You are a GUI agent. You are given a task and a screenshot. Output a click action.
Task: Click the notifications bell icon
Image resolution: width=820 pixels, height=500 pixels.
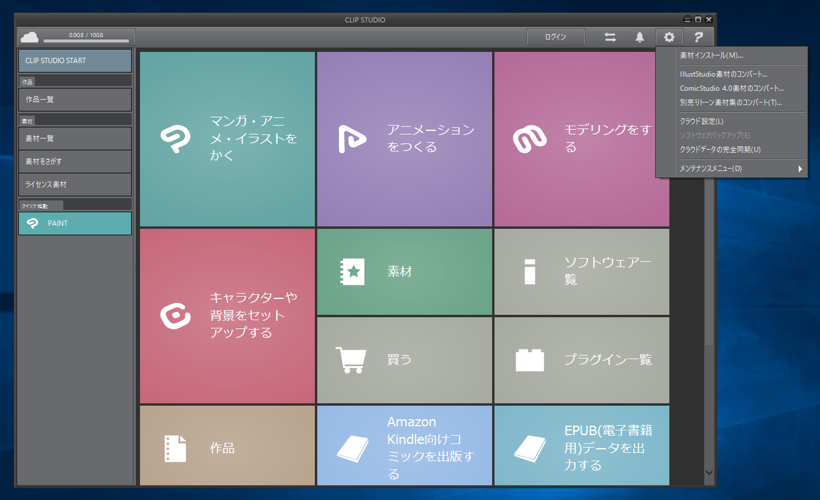click(640, 37)
